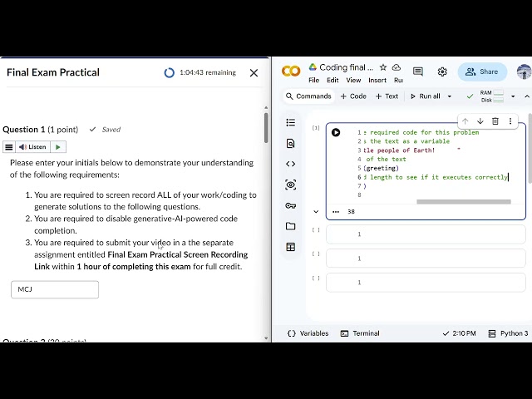532x399 pixels.
Task: Open the Insert menu
Action: pyautogui.click(x=377, y=80)
